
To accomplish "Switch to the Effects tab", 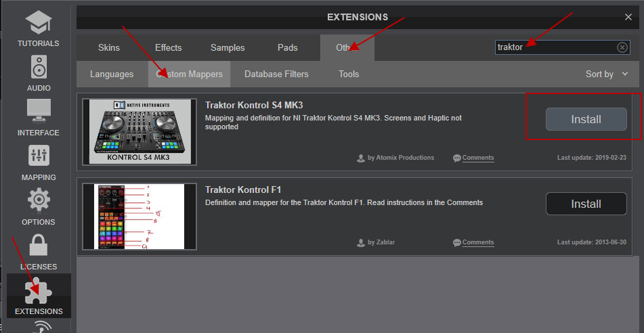I will [169, 47].
